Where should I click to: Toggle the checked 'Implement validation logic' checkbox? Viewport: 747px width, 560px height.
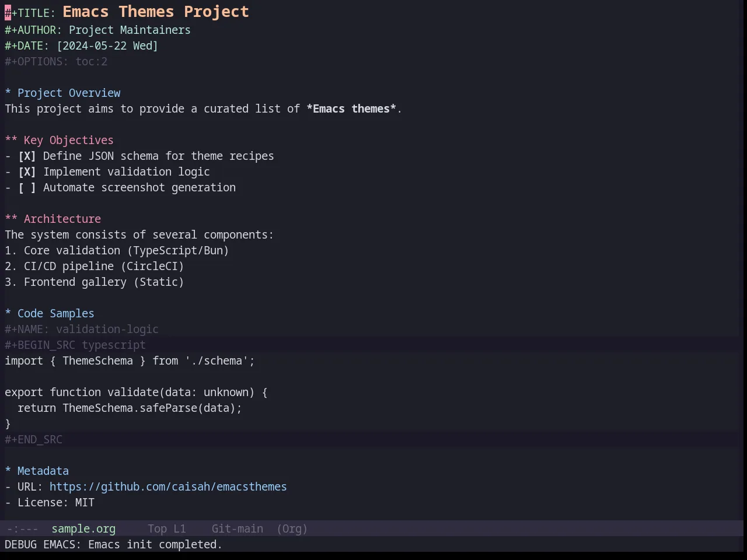27,171
